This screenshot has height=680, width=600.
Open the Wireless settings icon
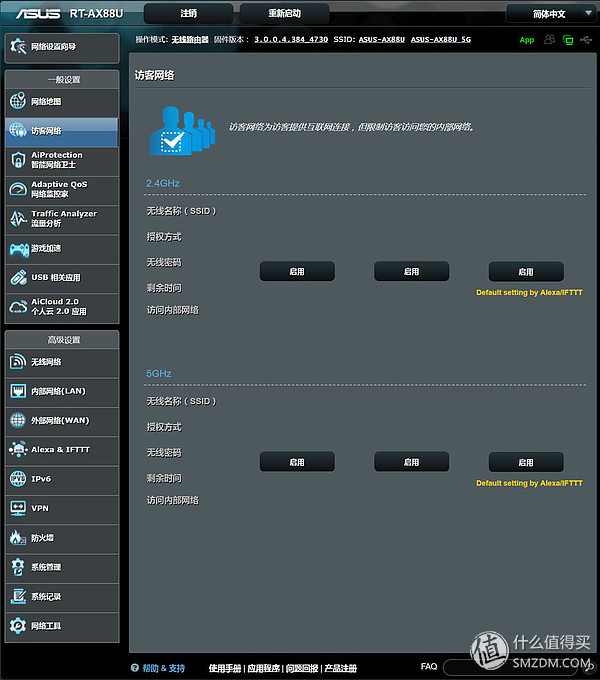18,361
